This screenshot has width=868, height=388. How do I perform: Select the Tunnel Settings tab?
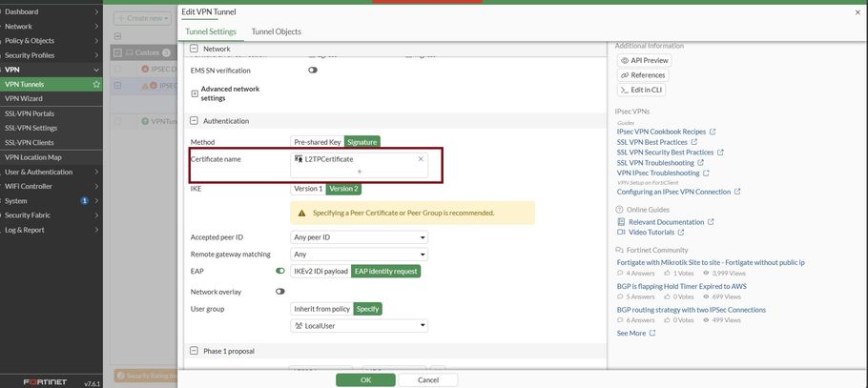pyautogui.click(x=211, y=32)
